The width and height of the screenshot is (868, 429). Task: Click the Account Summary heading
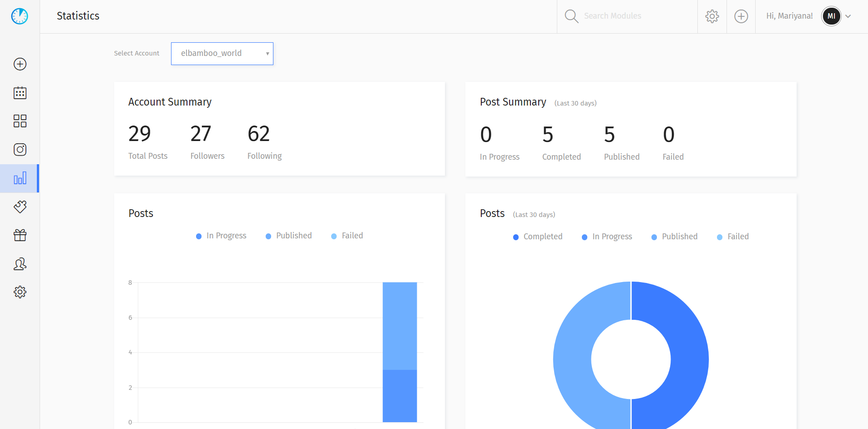click(x=170, y=102)
